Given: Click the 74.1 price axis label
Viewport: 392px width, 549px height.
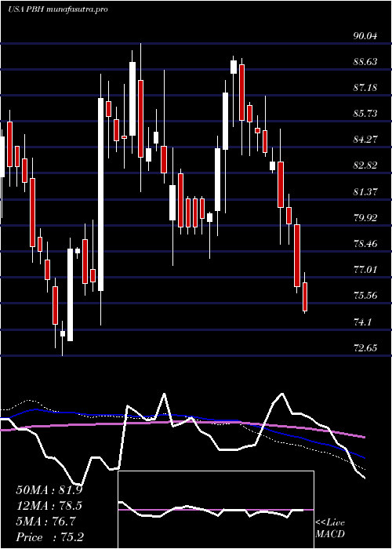Looking at the screenshot, I should 362,322.
